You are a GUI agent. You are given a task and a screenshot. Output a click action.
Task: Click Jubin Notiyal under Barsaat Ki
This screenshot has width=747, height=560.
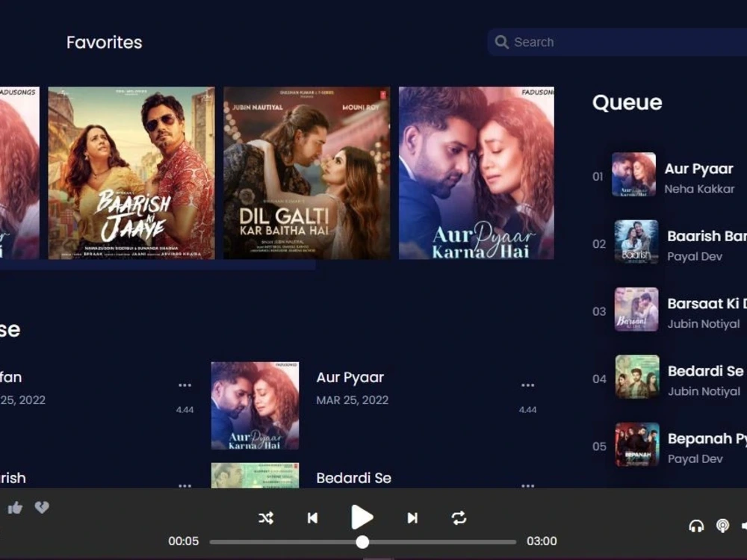pyautogui.click(x=704, y=324)
